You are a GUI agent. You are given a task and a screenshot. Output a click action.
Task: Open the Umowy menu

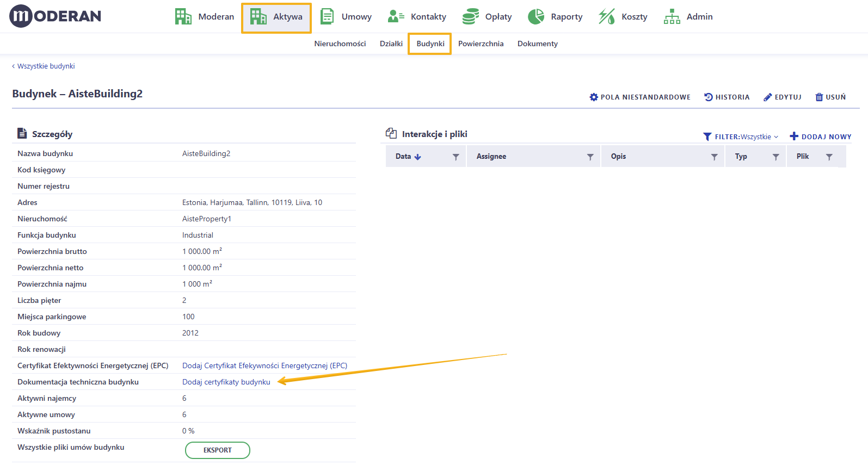pyautogui.click(x=356, y=17)
